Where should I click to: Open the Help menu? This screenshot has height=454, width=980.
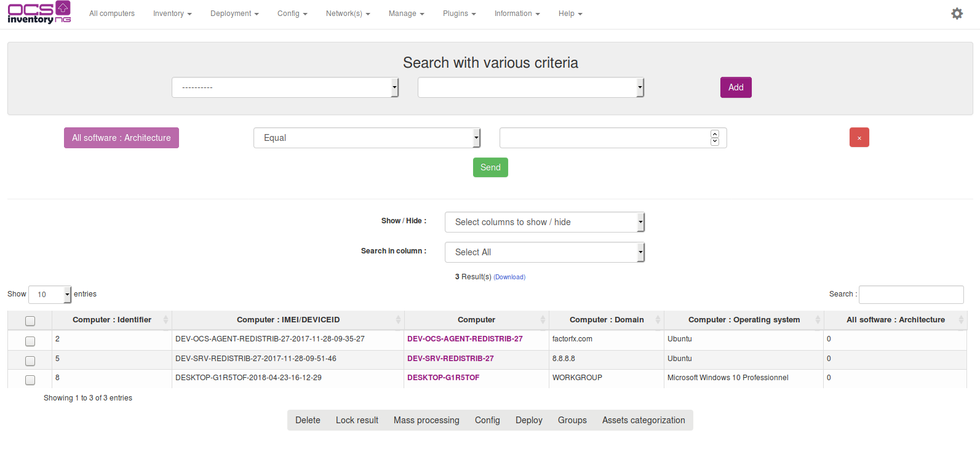click(x=570, y=14)
